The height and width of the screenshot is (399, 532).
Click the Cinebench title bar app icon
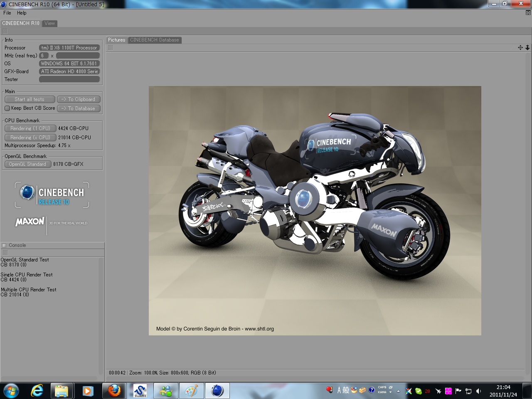point(4,4)
